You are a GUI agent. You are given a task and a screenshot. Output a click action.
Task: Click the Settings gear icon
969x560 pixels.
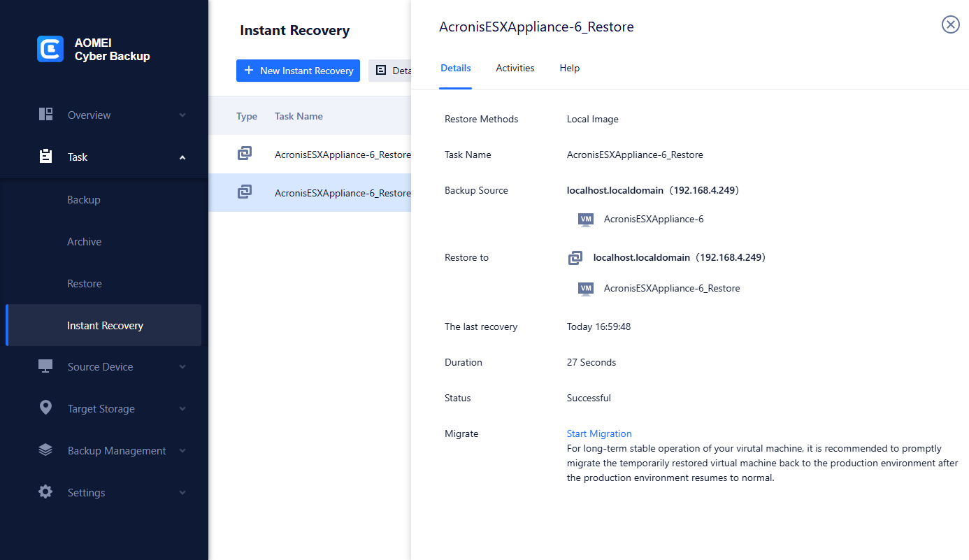coord(46,492)
